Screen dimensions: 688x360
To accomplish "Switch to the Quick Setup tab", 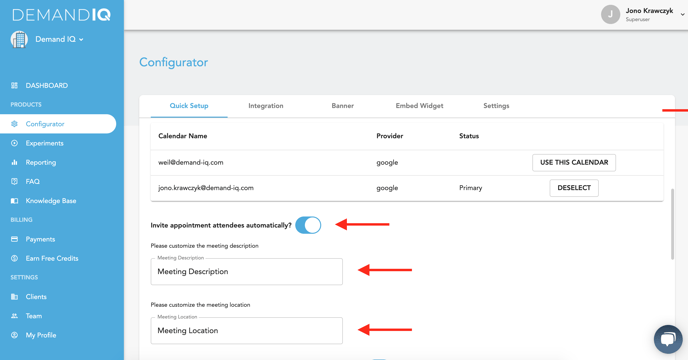I will pyautogui.click(x=189, y=106).
